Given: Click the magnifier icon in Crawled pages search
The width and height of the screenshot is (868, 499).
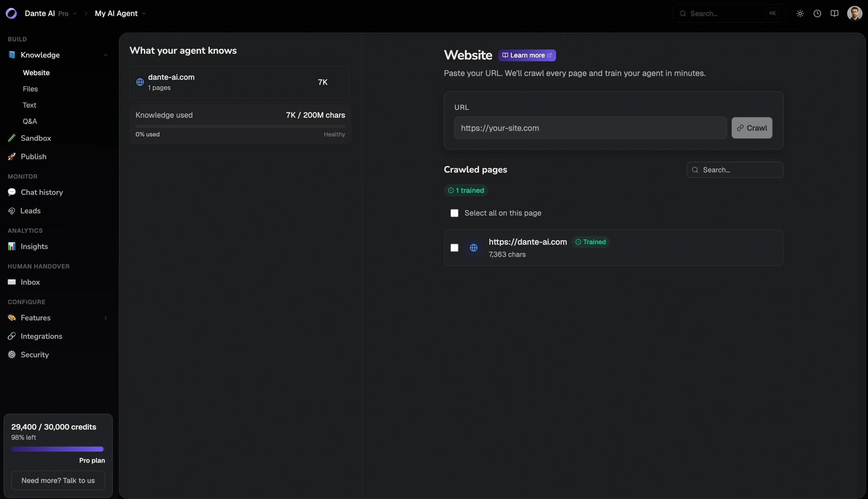Looking at the screenshot, I should point(695,170).
